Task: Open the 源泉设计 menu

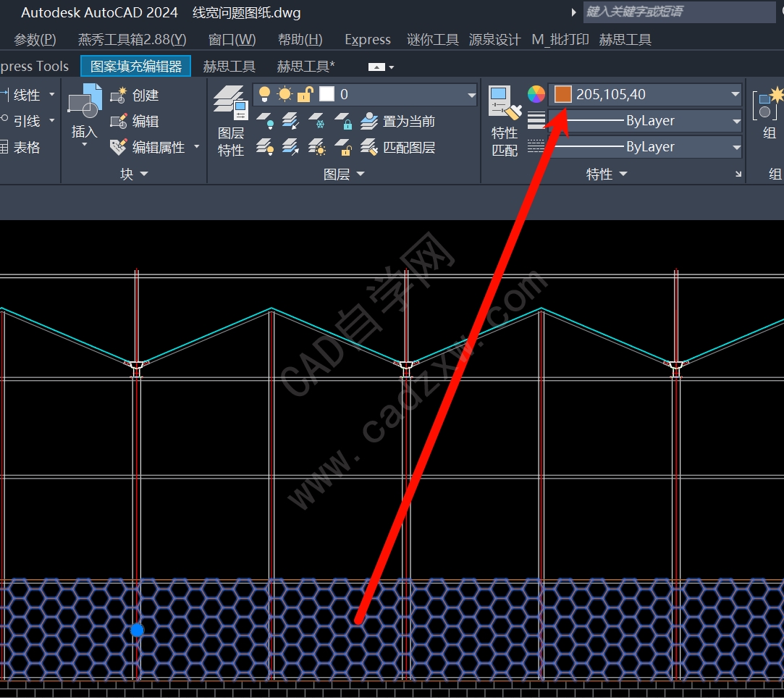Action: pos(494,40)
